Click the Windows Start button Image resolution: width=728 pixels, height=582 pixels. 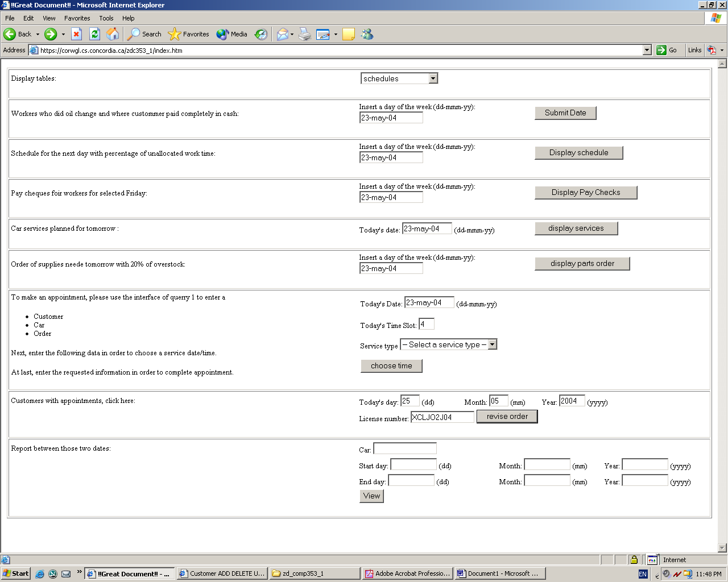point(15,573)
